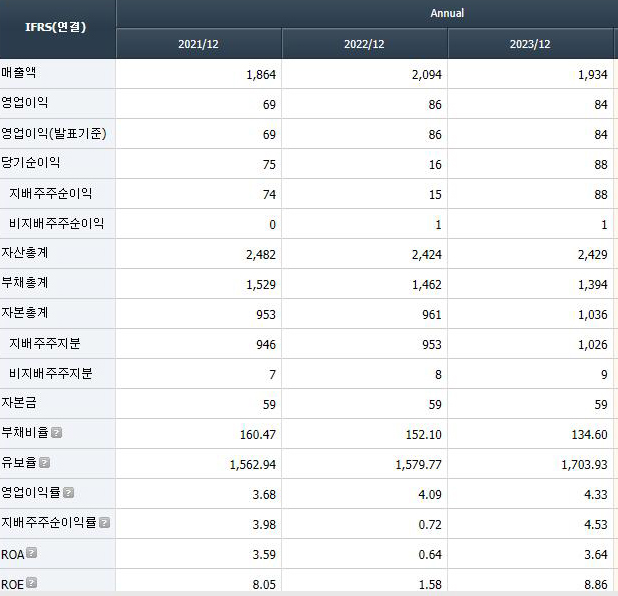This screenshot has height=596, width=618.
Task: Click revenue value 2,094
Action: [427, 74]
